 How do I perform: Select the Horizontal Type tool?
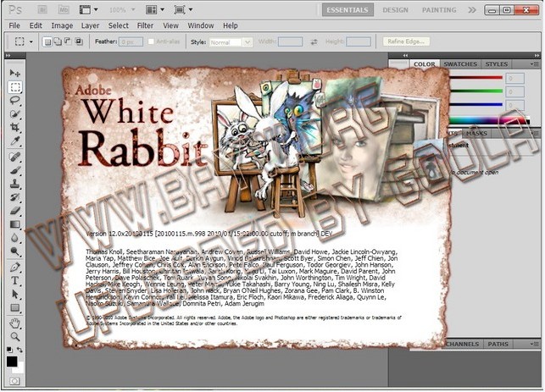point(15,280)
